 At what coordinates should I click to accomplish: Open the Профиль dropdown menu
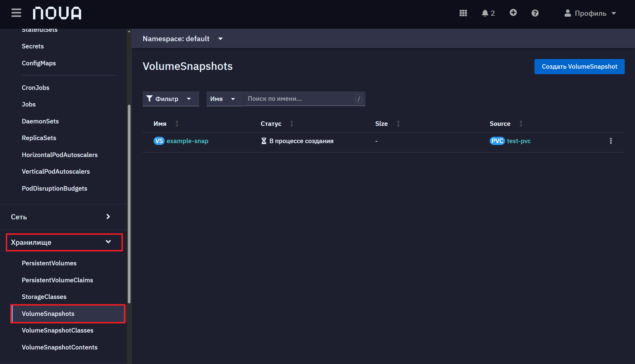tap(590, 13)
